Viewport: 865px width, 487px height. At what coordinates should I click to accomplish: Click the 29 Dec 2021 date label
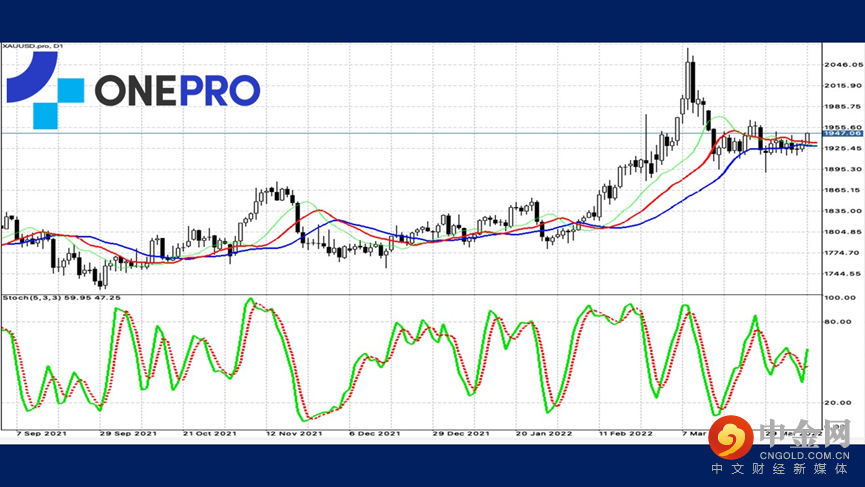461,434
